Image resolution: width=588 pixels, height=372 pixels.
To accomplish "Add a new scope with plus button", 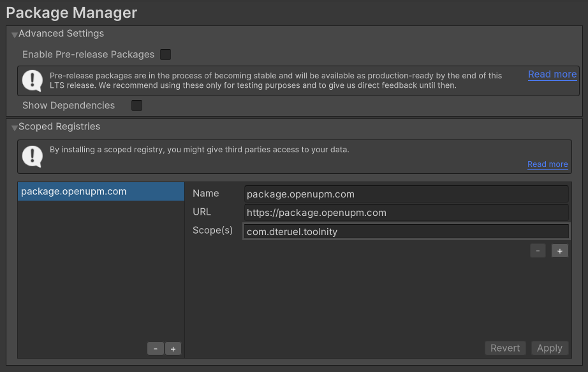I will pos(560,251).
